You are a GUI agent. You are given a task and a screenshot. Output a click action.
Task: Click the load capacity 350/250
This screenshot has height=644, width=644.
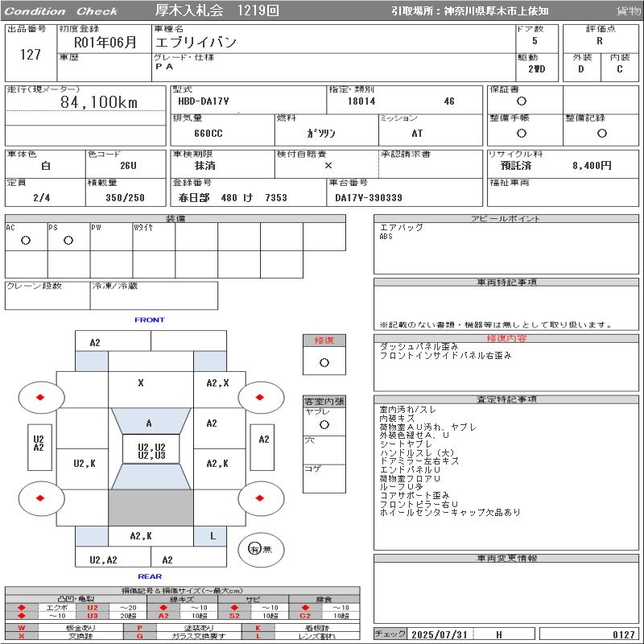(x=126, y=198)
